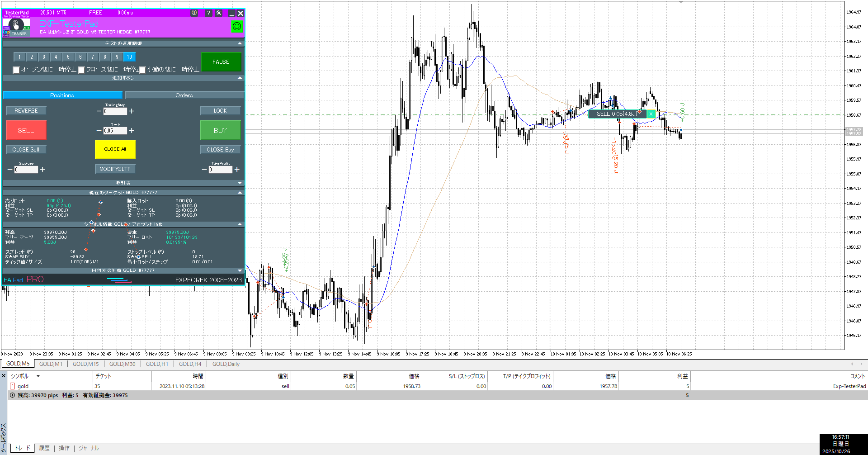Image resolution: width=868 pixels, height=455 pixels.
Task: Open the GOLD,H1 chart tab
Action: point(157,364)
